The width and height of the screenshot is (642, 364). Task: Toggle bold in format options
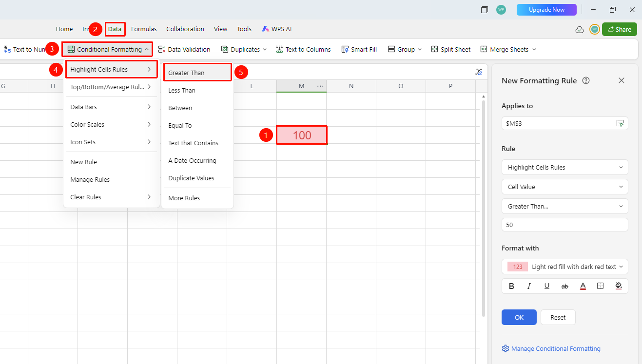point(511,286)
